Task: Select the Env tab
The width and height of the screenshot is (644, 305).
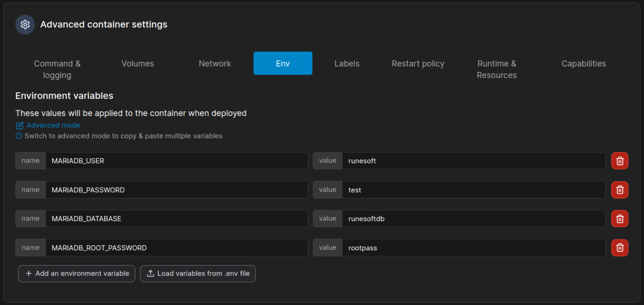Action: (x=283, y=64)
